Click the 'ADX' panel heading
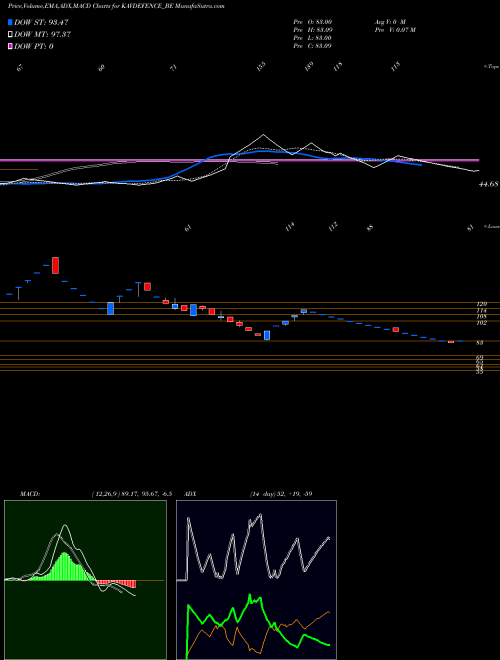 click(x=190, y=494)
